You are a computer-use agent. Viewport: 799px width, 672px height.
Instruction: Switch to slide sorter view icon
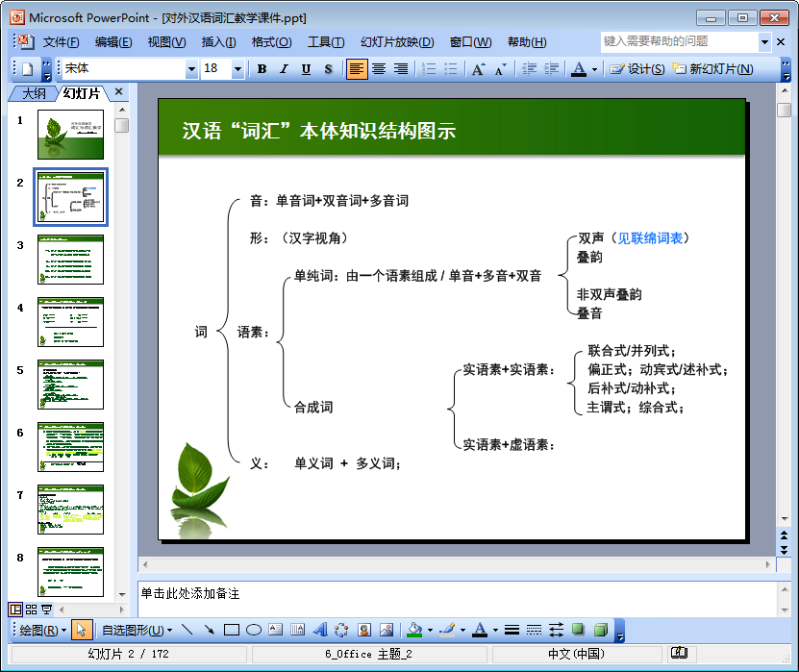point(31,610)
